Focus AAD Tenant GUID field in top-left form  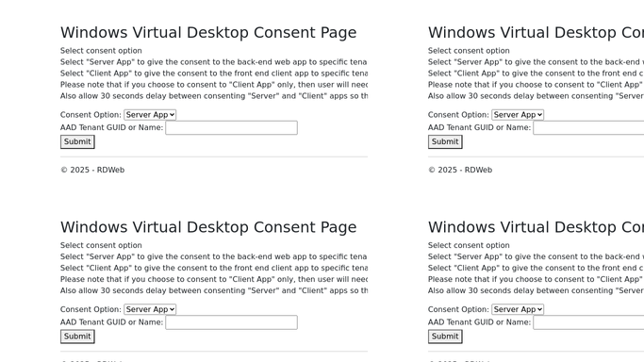[231, 127]
